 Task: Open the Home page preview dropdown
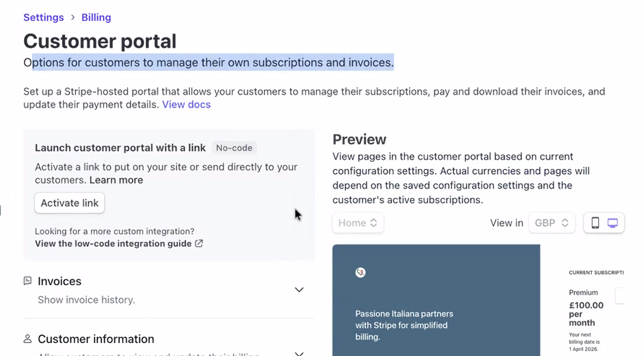[358, 223]
